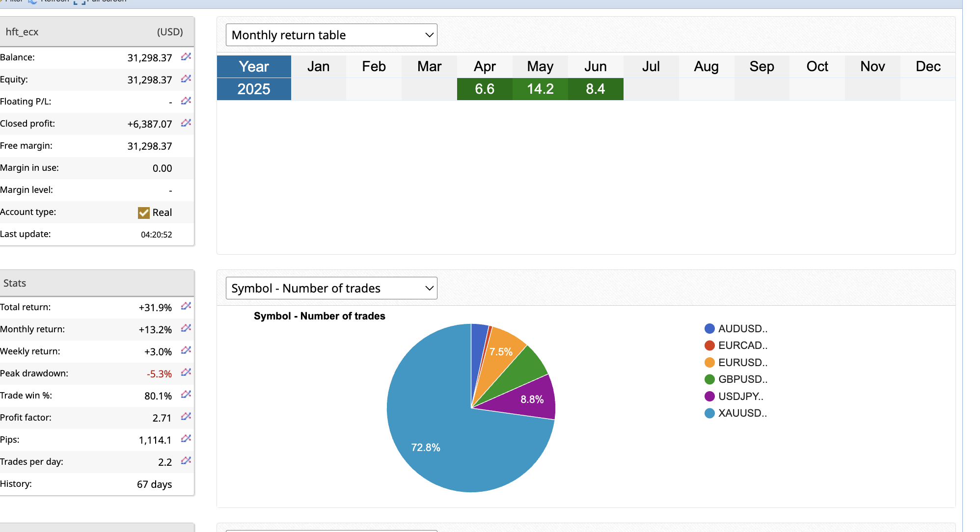Click the Apr 6.6 return cell
980x532 pixels.
click(485, 89)
